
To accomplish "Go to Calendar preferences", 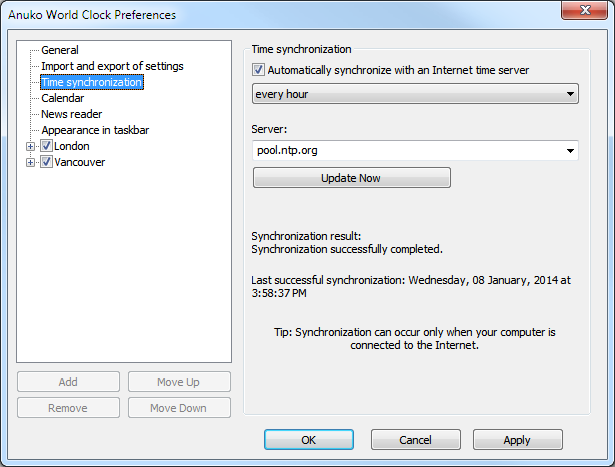I will (x=62, y=98).
